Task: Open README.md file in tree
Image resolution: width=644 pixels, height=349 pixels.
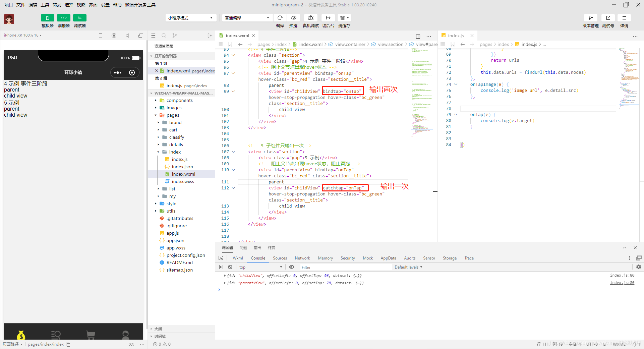Action: tap(179, 263)
